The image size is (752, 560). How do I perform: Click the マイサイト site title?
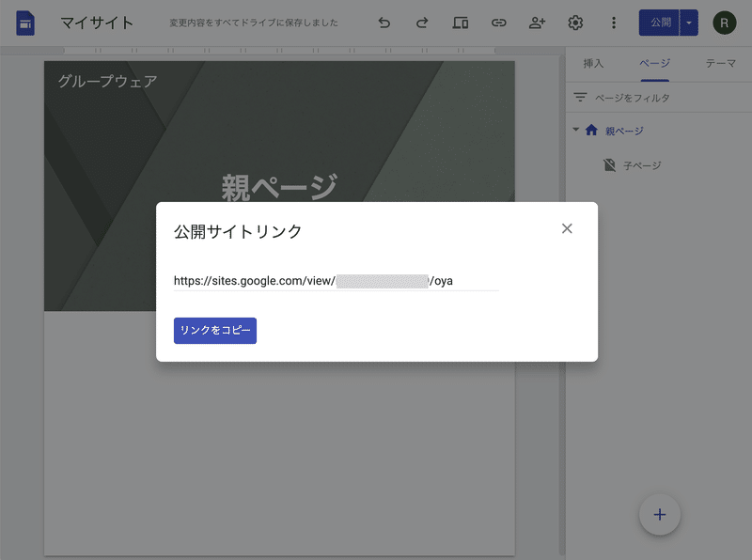(x=97, y=23)
